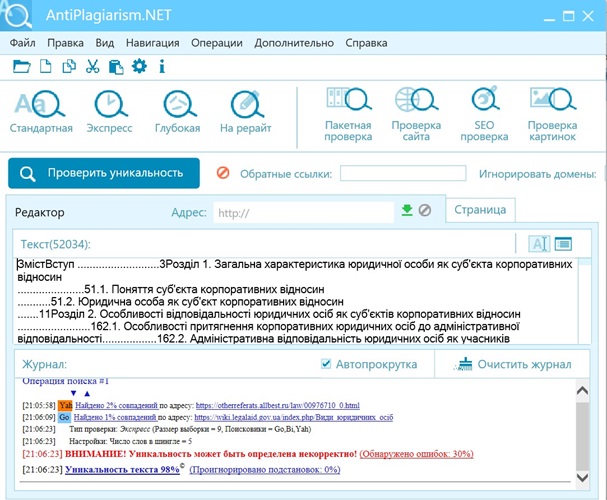607x500 pixels.
Task: Switch to Страница tab
Action: coord(480,210)
